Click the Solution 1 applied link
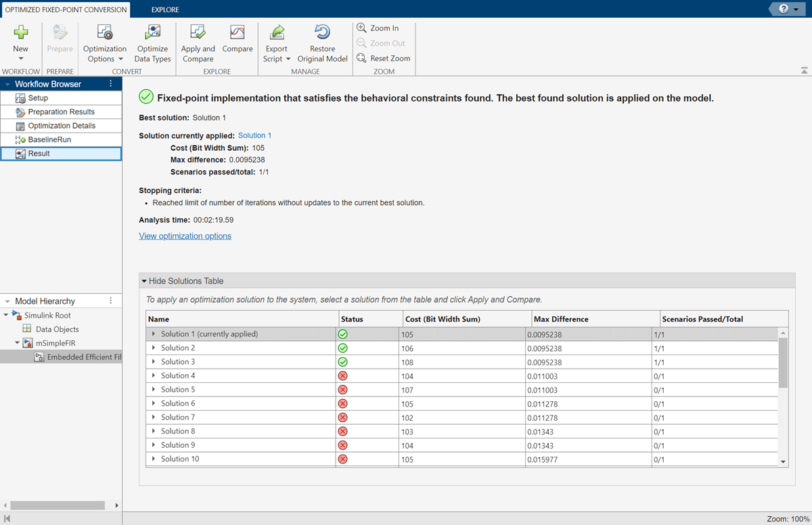The height and width of the screenshot is (525, 812). [254, 135]
